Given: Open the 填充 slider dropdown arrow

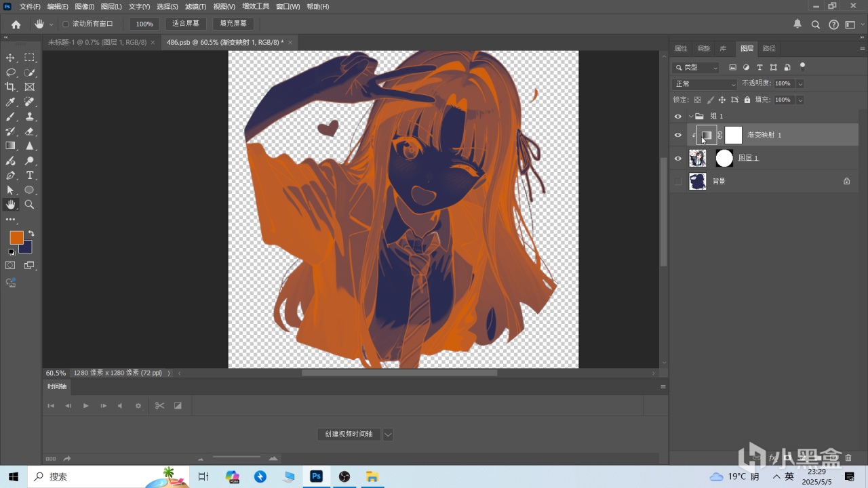Looking at the screenshot, I should pos(800,100).
